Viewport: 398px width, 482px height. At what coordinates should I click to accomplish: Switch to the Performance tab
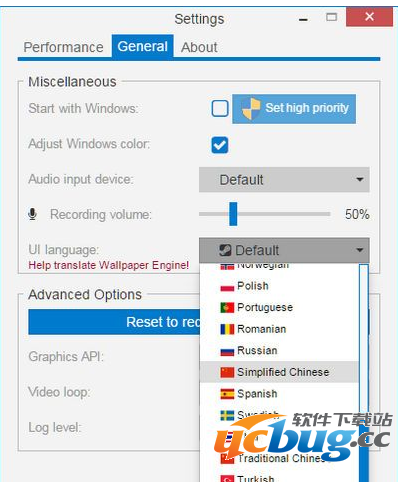point(63,47)
